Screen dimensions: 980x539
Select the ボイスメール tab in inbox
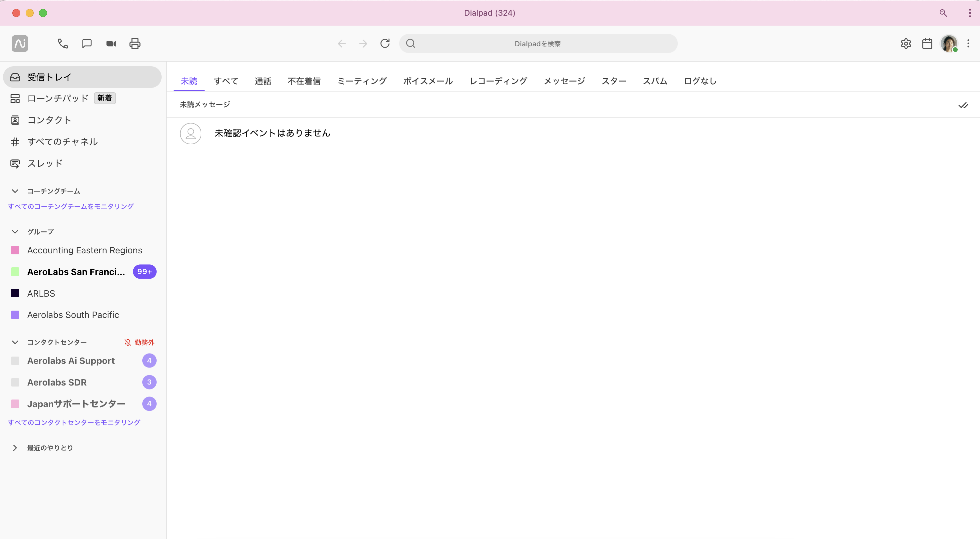click(x=428, y=81)
